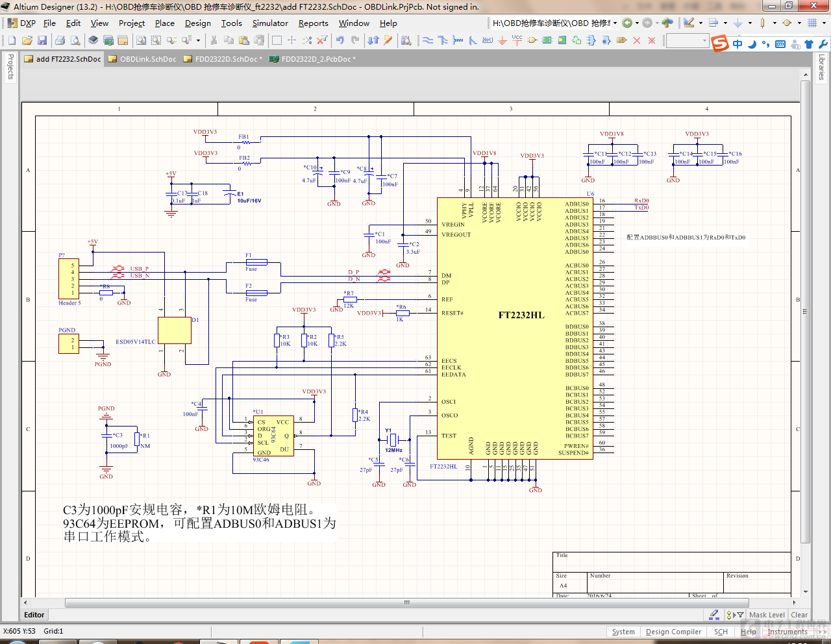Screen dimensions: 831x644
Task: Toggle Sogou Chinese input mode icon
Action: point(738,44)
